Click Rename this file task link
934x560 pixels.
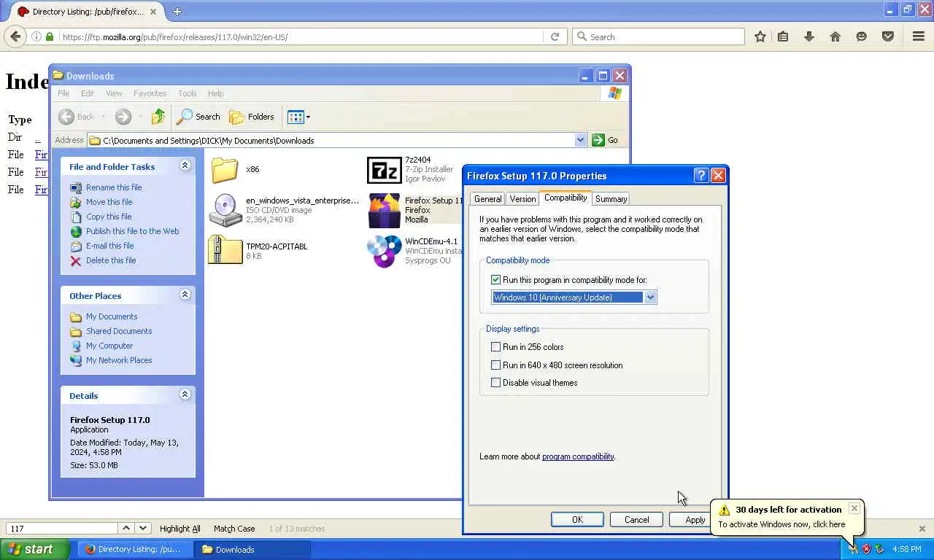tap(114, 187)
